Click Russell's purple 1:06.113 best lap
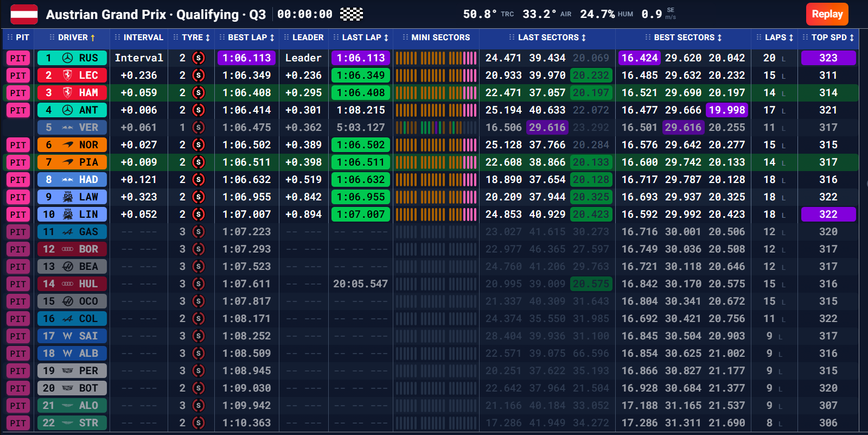The image size is (868, 435). point(247,58)
